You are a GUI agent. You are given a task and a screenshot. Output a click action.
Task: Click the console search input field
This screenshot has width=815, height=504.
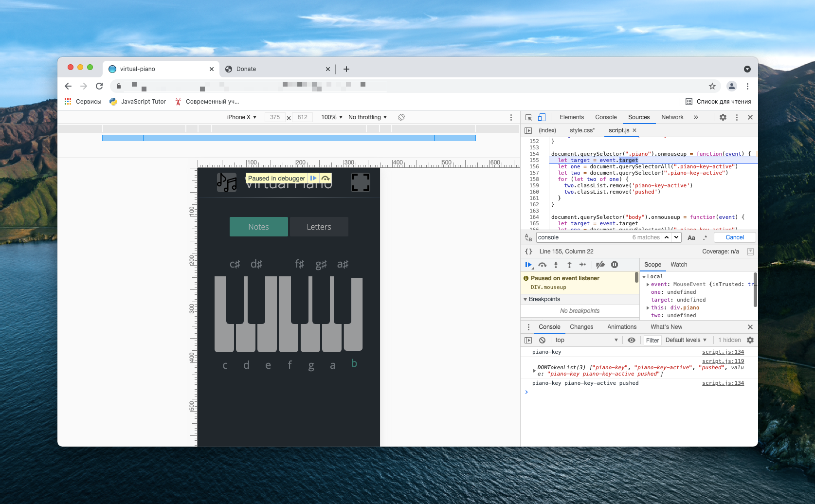pos(584,237)
